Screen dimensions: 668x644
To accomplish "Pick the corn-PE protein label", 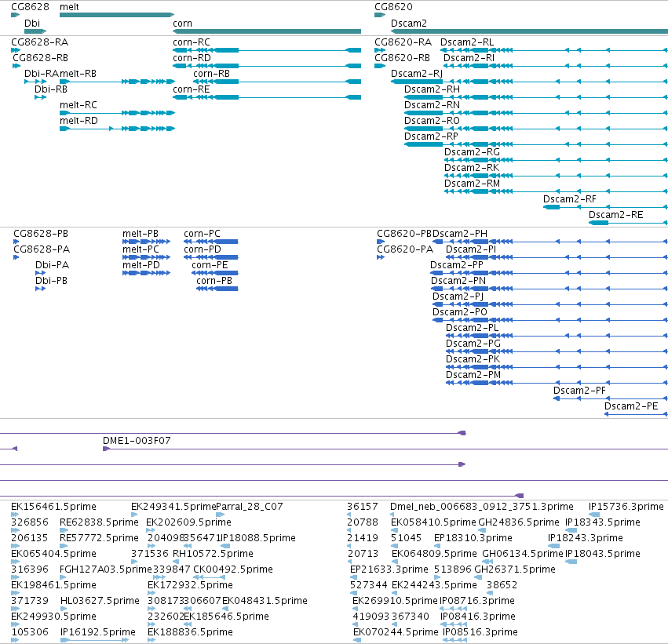I will (x=210, y=266).
